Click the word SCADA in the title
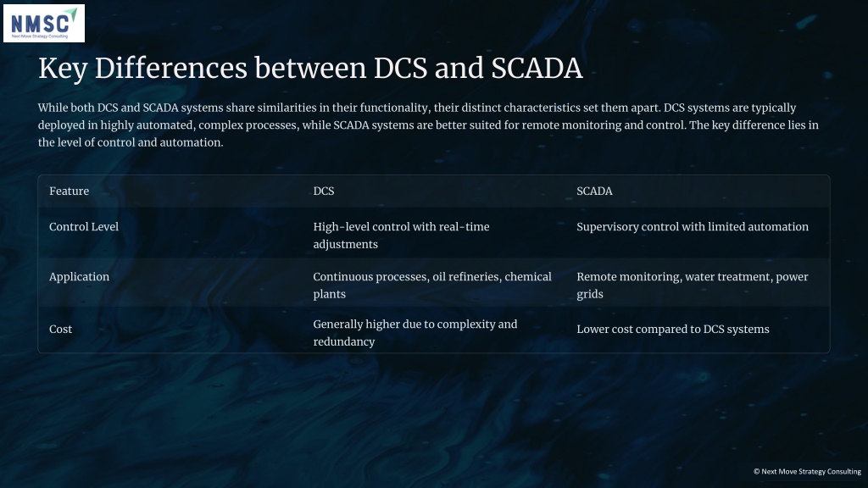This screenshot has width=868, height=488. [x=537, y=69]
